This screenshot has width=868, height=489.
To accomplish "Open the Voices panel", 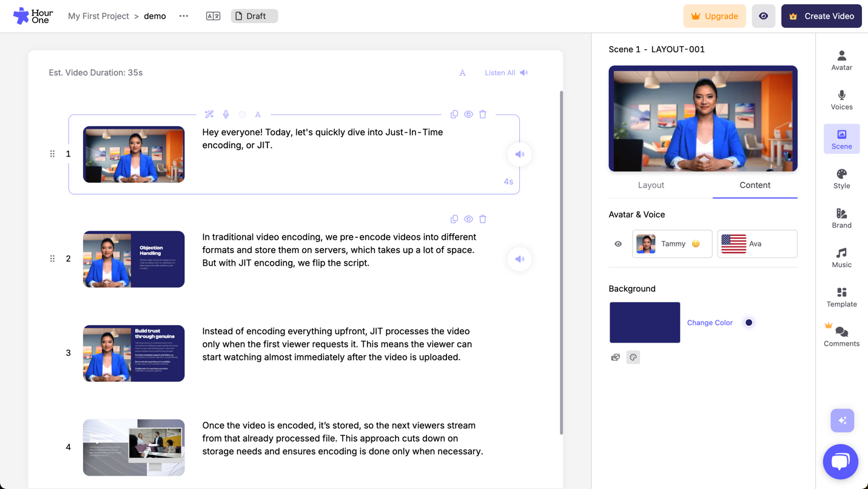I will tap(841, 99).
